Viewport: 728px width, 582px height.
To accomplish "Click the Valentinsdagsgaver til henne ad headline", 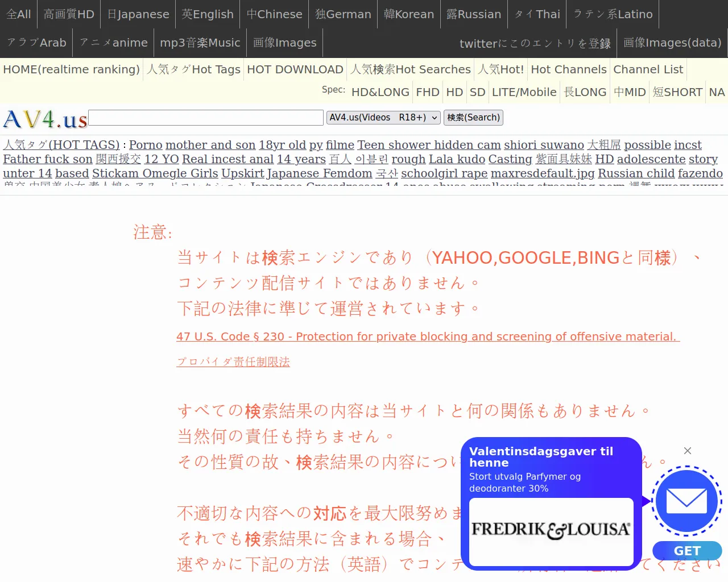I will [x=541, y=457].
